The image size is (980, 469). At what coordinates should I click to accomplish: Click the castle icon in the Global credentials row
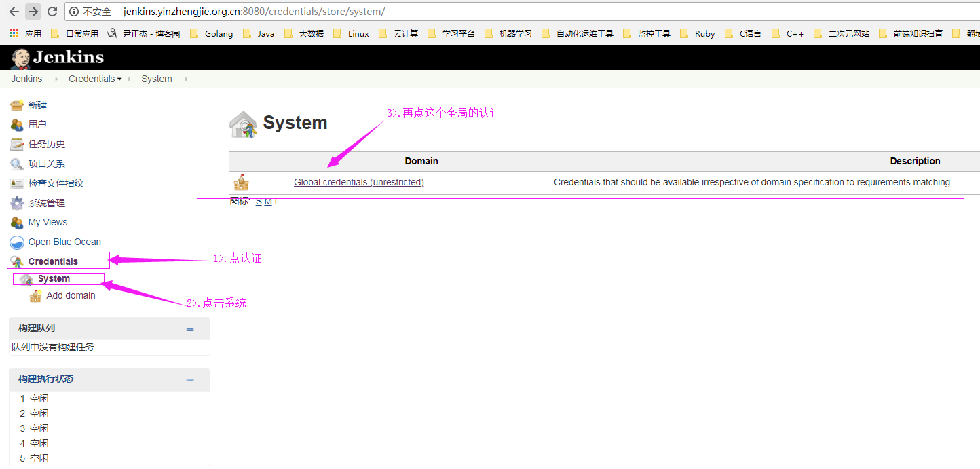(x=242, y=183)
